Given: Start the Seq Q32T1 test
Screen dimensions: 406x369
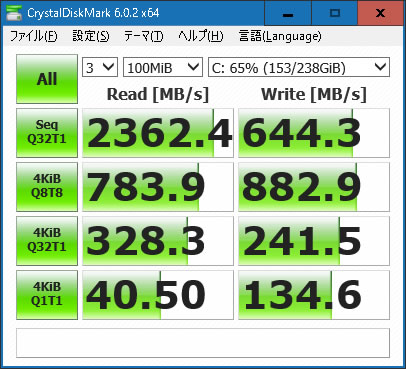Looking at the screenshot, I should coord(47,133).
